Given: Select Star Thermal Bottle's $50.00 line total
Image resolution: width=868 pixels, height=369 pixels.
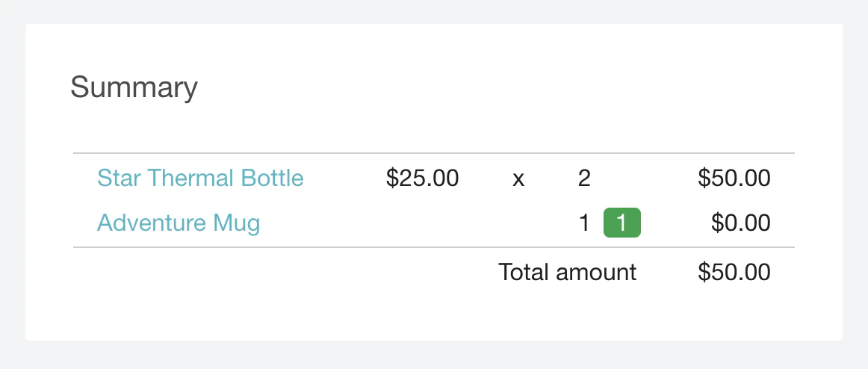Looking at the screenshot, I should 734,179.
